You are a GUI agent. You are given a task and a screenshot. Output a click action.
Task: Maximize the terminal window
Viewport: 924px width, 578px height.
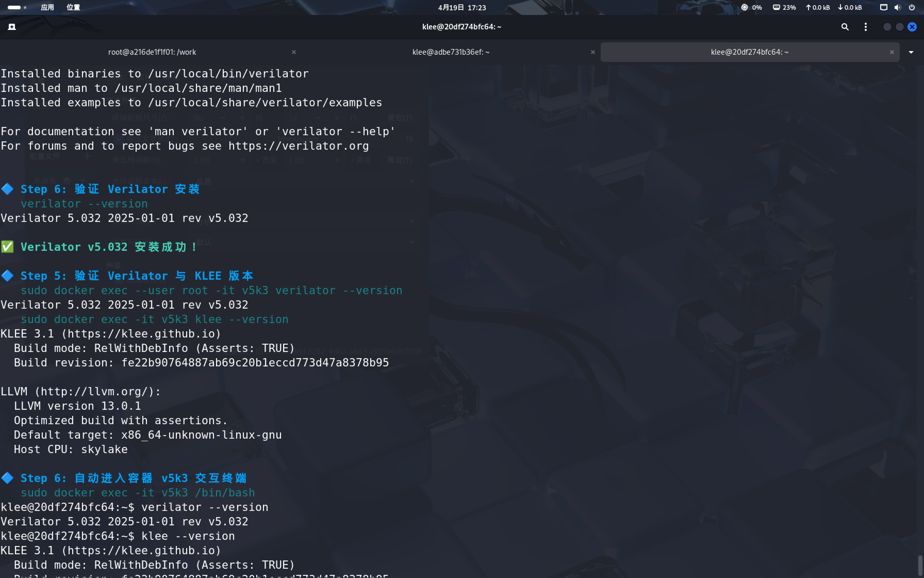(x=900, y=27)
